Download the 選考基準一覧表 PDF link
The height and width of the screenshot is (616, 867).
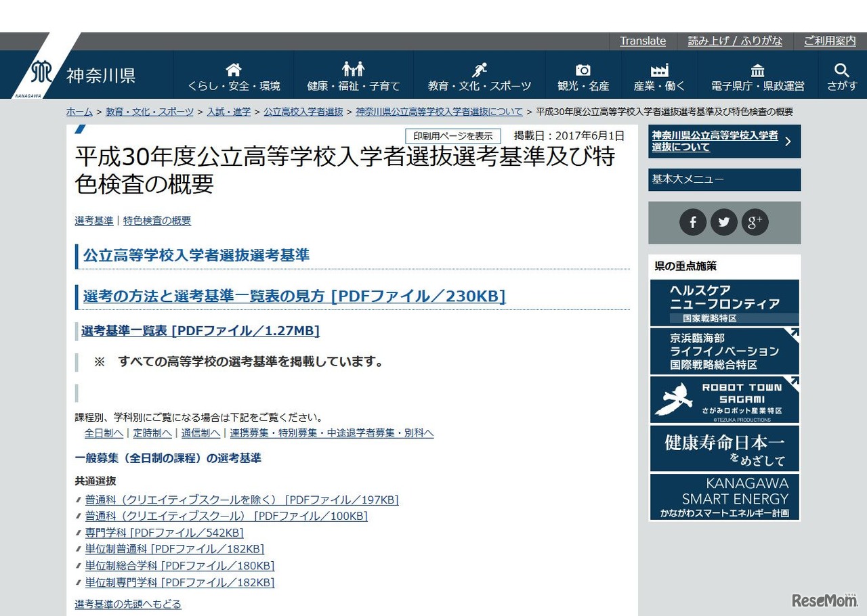[x=199, y=331]
